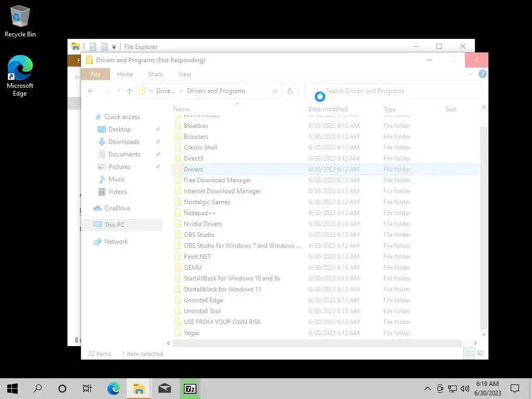Screen dimensions: 532x399
Task: Open address bar history dropdown
Action: (274, 91)
